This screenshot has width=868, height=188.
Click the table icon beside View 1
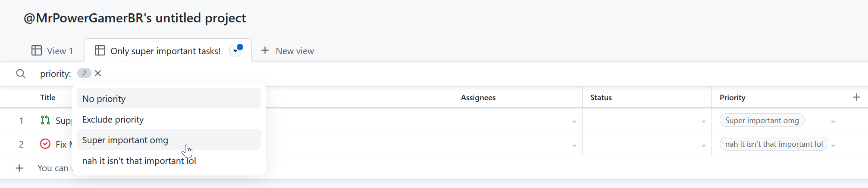[37, 50]
